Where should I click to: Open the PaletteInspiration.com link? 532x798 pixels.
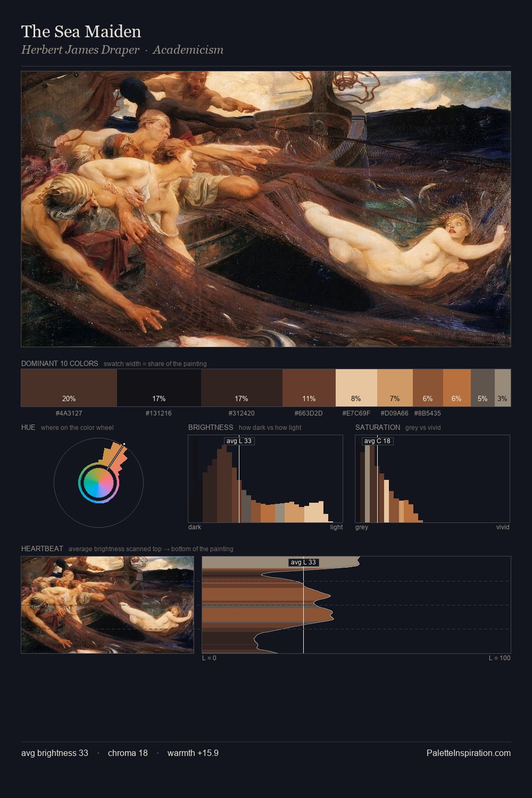469,753
